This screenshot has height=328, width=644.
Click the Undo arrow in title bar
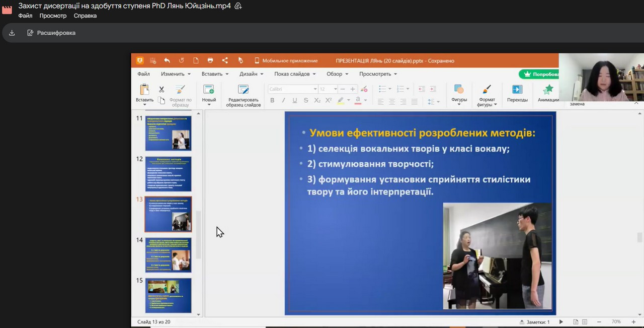[167, 60]
